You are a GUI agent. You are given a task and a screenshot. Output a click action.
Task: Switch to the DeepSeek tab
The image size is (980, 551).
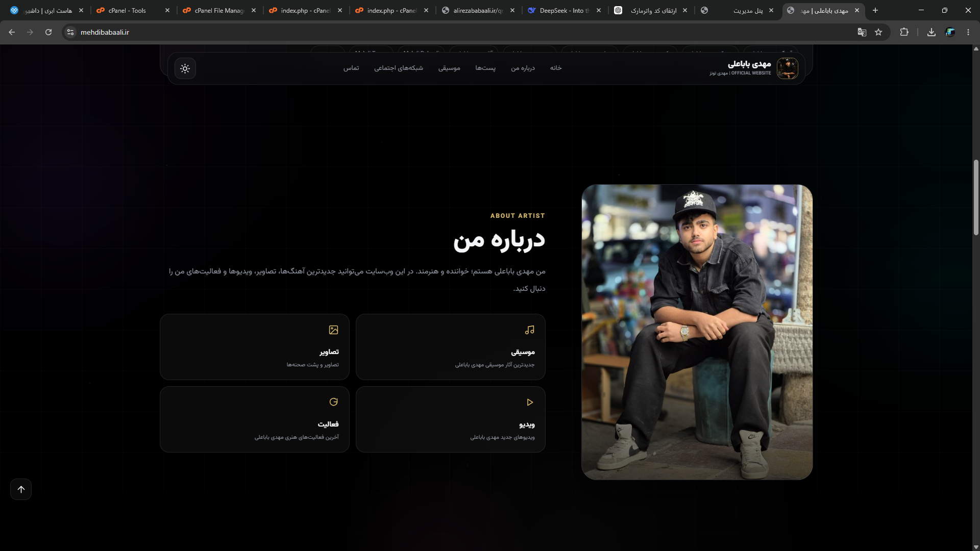[565, 10]
